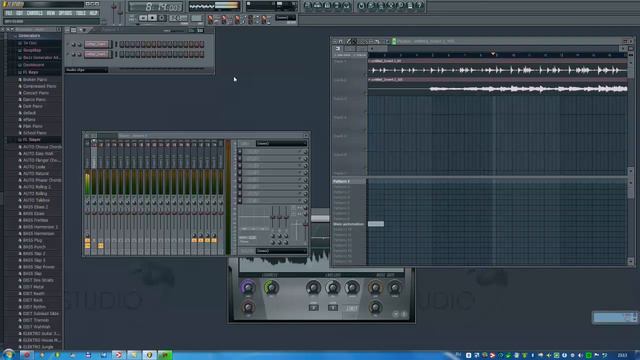
Task: Click the song time display
Action: click(x=156, y=7)
